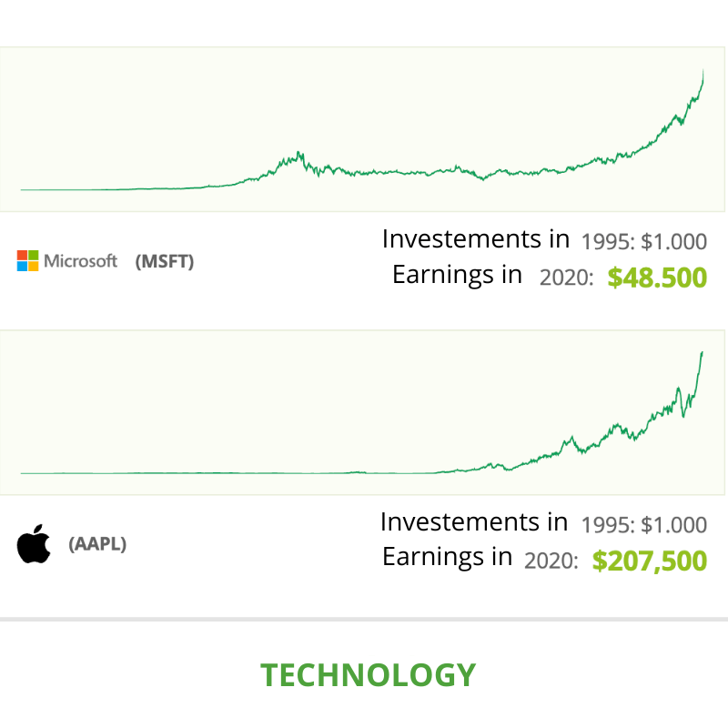Image resolution: width=728 pixels, height=728 pixels.
Task: Click the (AAPL) ticker label
Action: pos(97,543)
